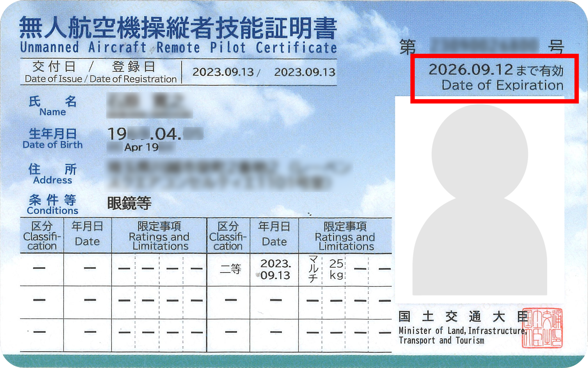This screenshot has height=368, width=588.
Task: Click the 眼鏡等 conditions value
Action: [x=129, y=203]
